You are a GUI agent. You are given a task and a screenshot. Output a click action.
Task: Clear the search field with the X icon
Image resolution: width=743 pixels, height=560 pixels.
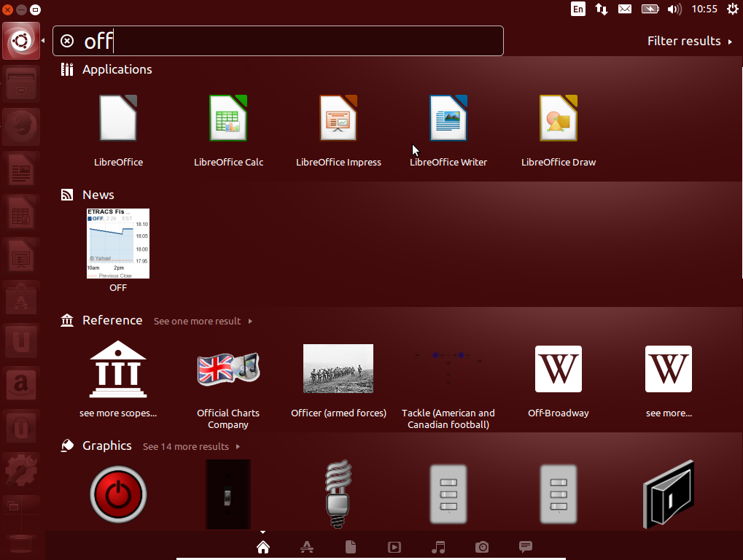point(67,42)
